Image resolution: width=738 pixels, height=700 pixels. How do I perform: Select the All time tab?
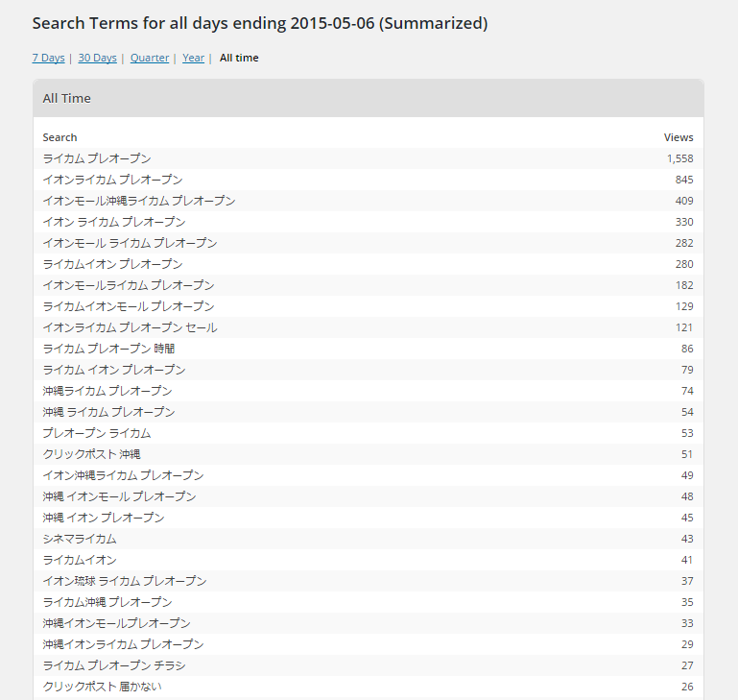pyautogui.click(x=239, y=58)
